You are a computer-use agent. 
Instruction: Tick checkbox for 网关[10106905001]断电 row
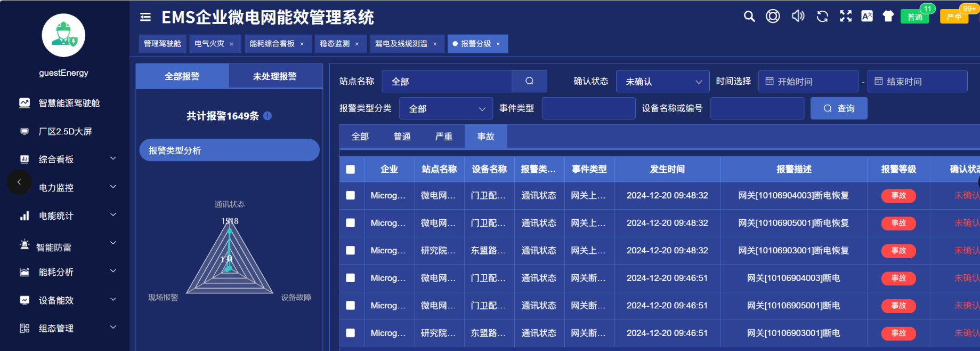(350, 305)
